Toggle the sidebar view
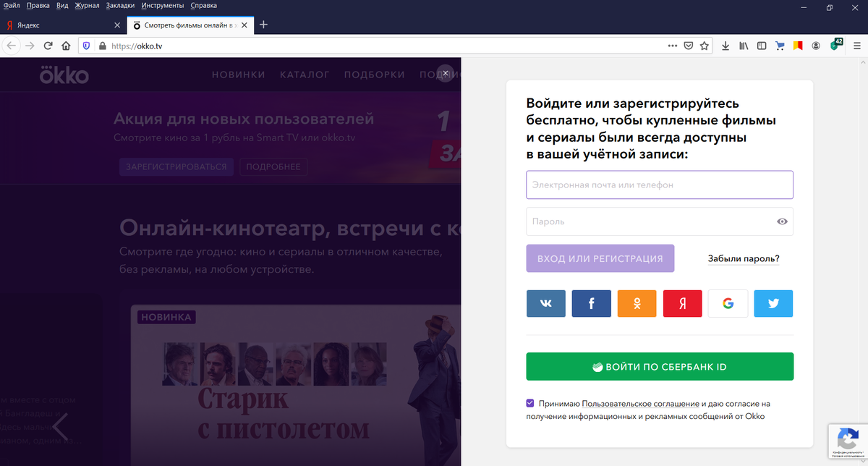868x466 pixels. (762, 45)
